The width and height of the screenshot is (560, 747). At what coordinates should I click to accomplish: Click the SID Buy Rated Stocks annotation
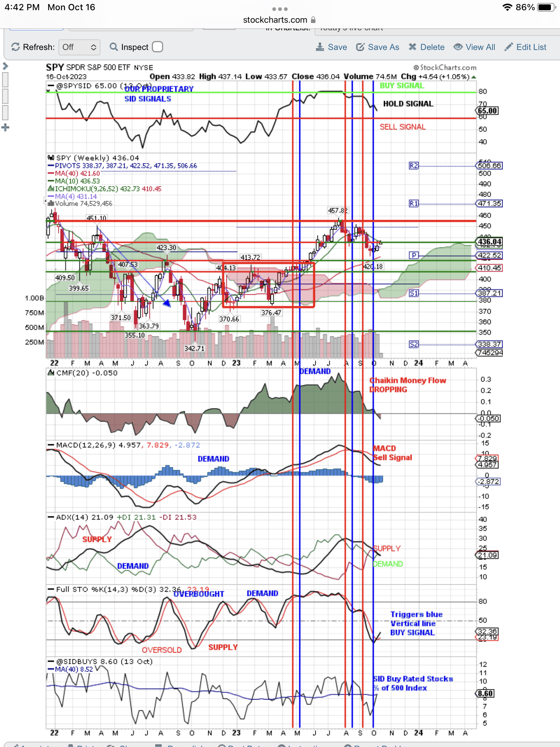[413, 683]
